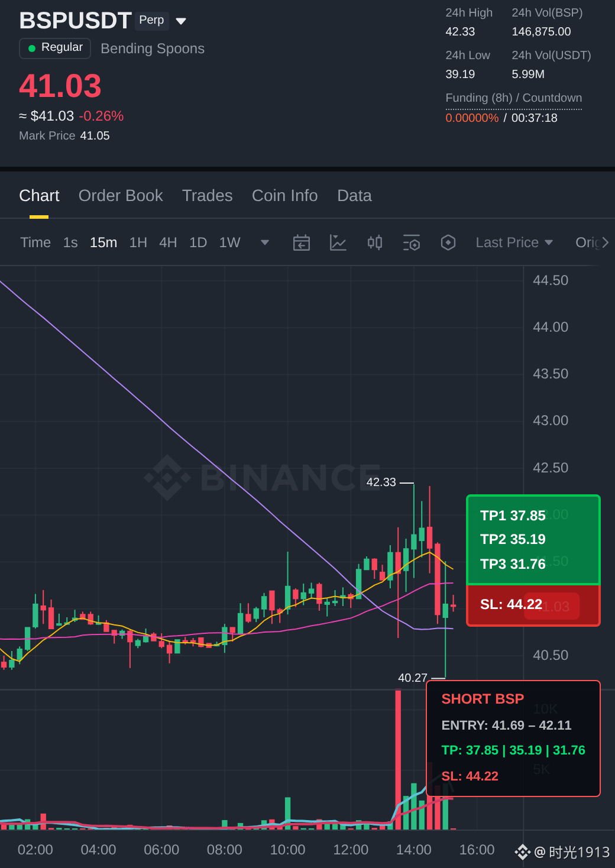This screenshot has width=615, height=868.
Task: Click the 42.33 high price marker on chart
Action: click(381, 482)
